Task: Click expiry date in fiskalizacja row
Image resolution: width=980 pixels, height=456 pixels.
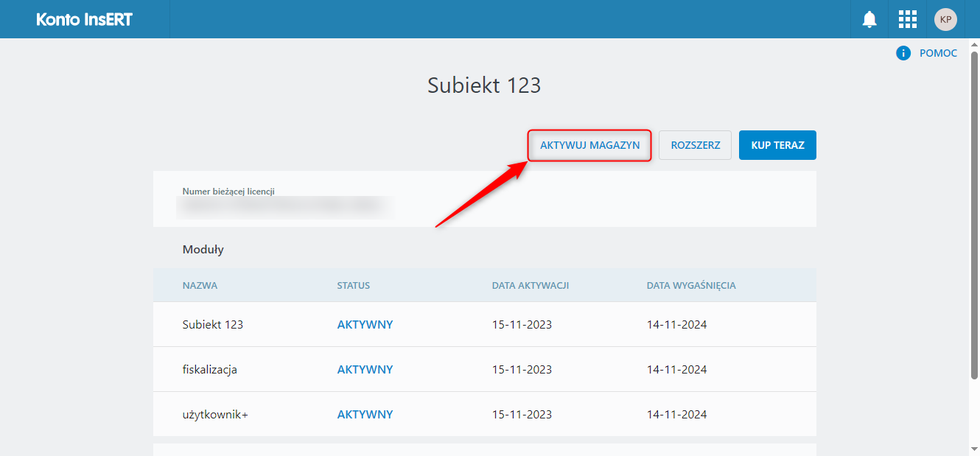Action: (x=677, y=369)
